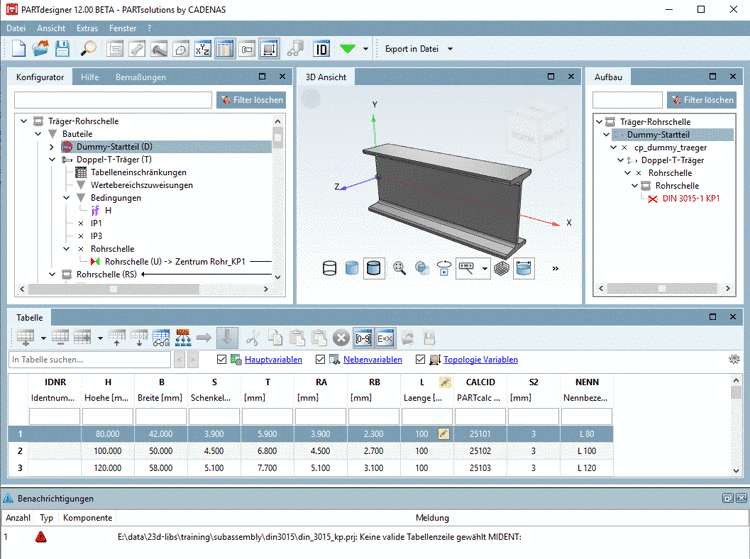
Task: Click the ID toolbar button
Action: [x=322, y=48]
